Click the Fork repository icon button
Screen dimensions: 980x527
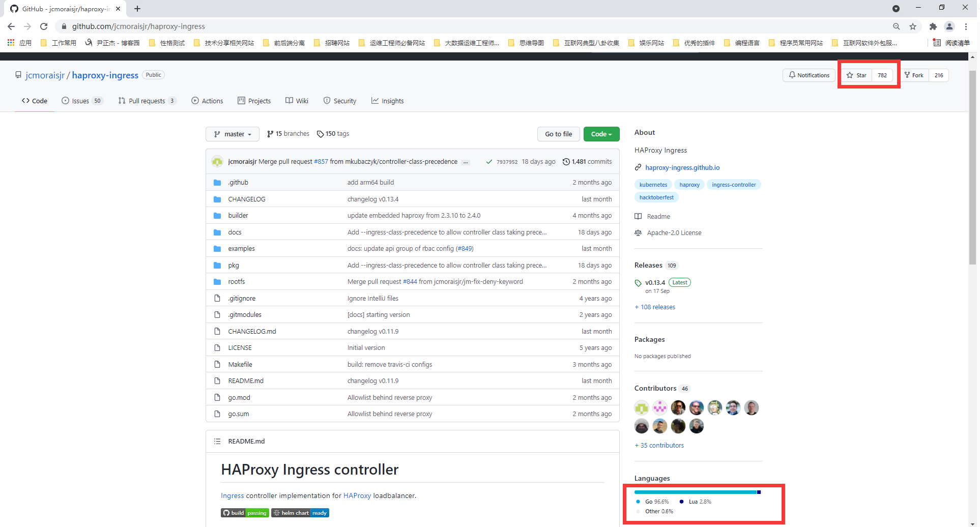pos(914,75)
